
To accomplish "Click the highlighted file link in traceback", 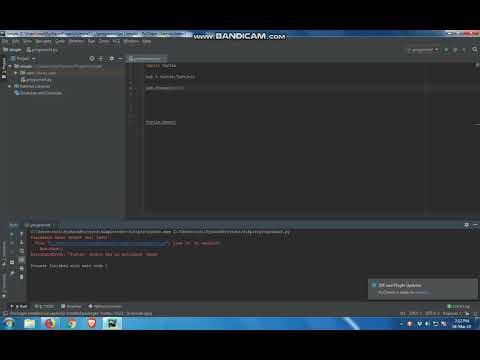I will [x=108, y=243].
